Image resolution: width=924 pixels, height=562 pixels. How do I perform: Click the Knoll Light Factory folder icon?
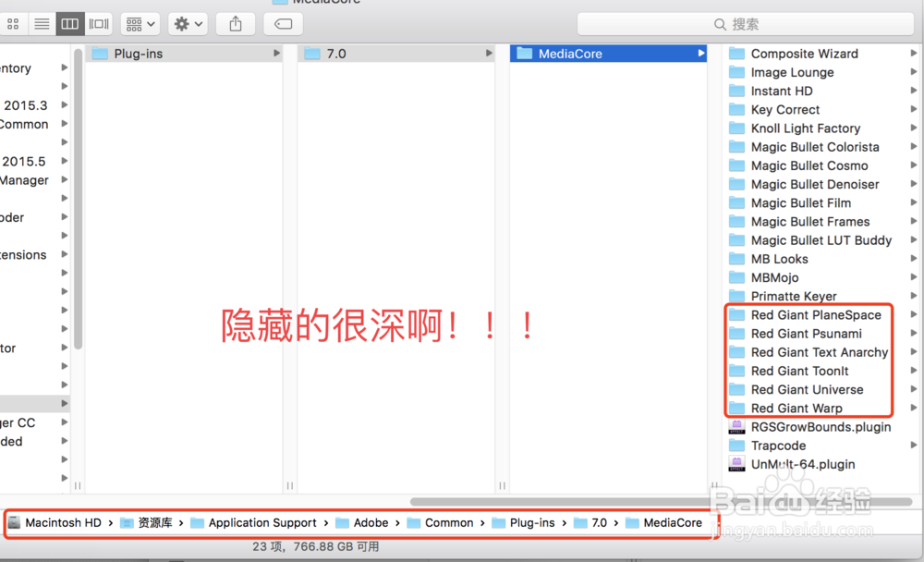736,128
